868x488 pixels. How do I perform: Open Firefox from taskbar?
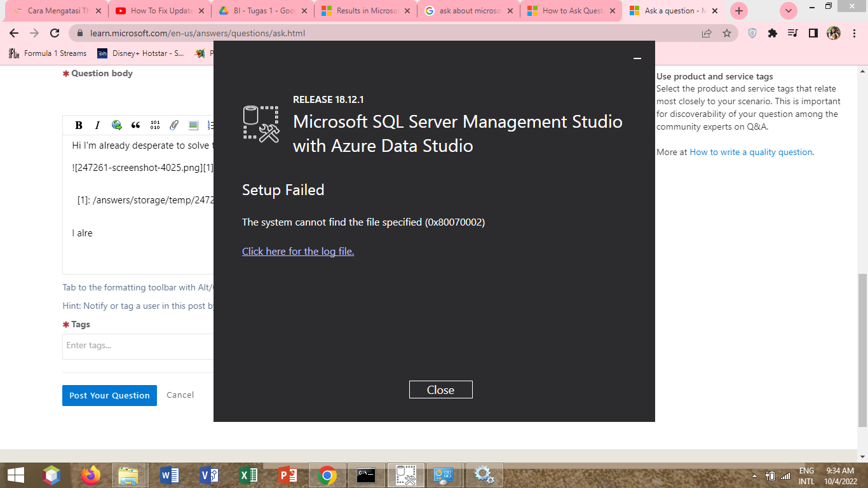91,475
